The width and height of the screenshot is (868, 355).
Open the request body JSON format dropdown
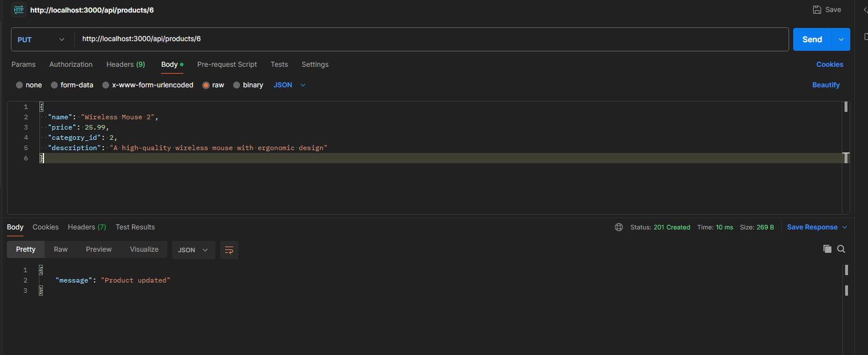coord(290,85)
